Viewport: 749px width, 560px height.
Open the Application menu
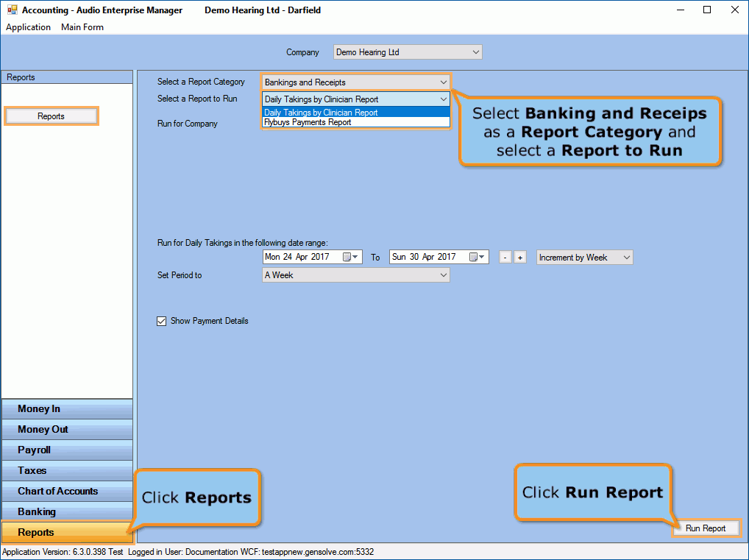29,27
